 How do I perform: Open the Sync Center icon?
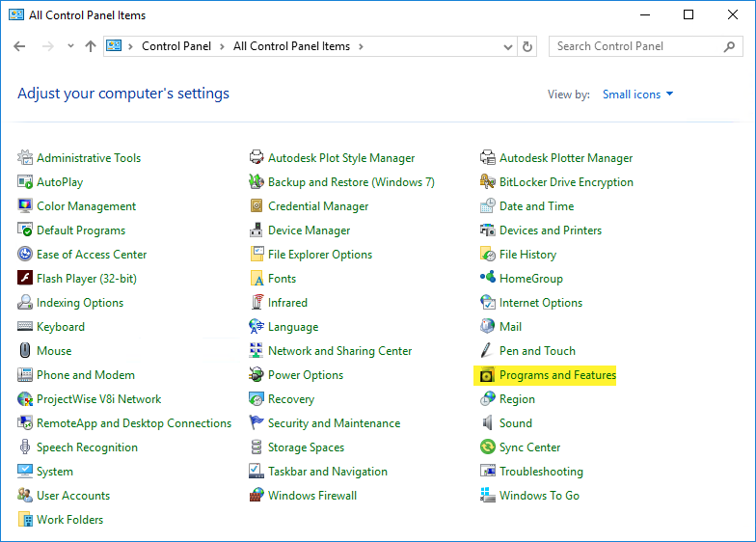click(488, 447)
